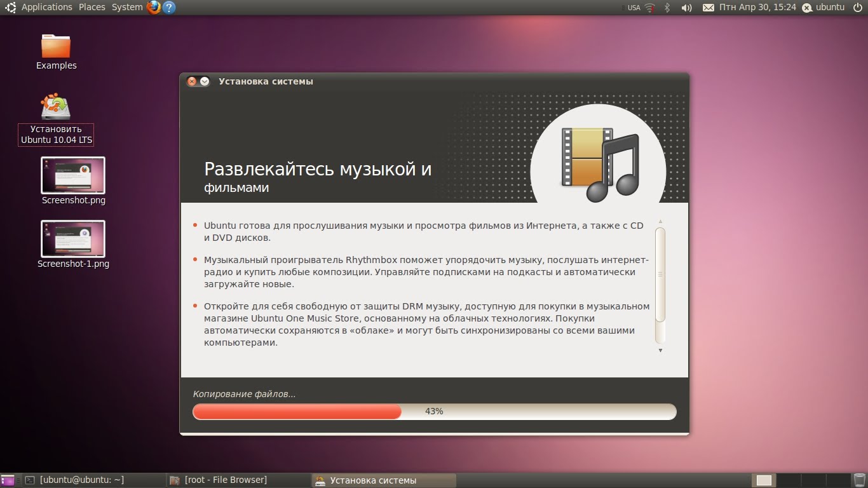
Task: Click the scroll down arrow in slideshow
Action: pyautogui.click(x=660, y=350)
